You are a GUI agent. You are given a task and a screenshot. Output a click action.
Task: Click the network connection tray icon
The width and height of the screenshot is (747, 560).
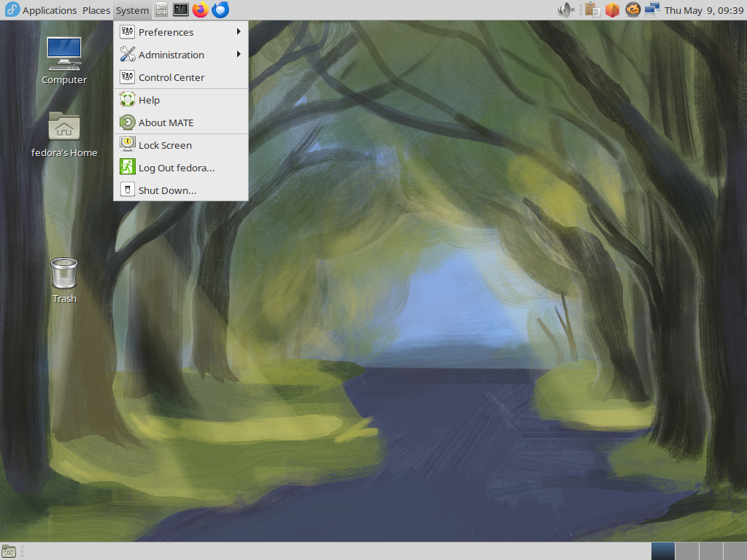tap(651, 10)
